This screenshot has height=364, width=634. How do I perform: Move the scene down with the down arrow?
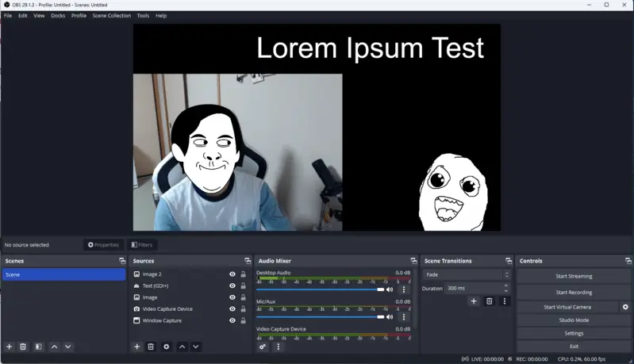(68, 347)
